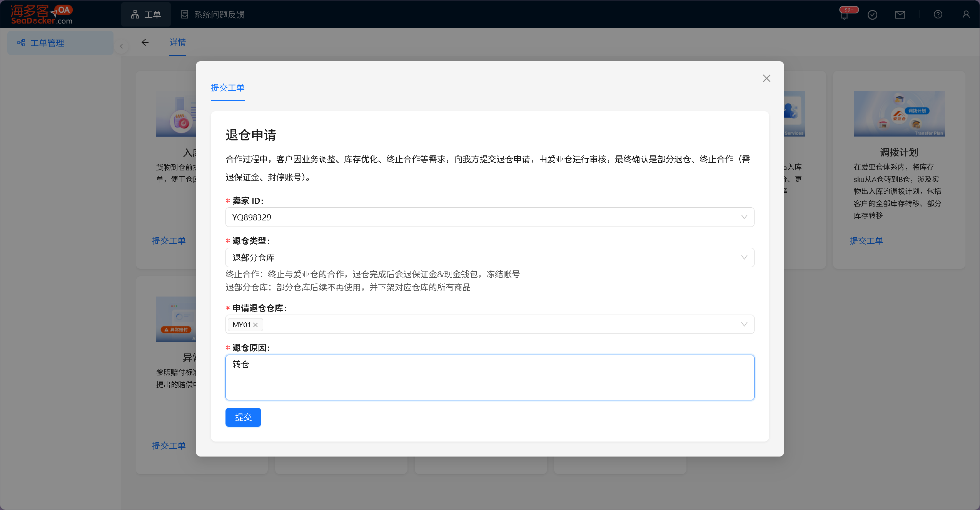Expand the 卖家 ID dropdown
980x510 pixels.
(744, 217)
